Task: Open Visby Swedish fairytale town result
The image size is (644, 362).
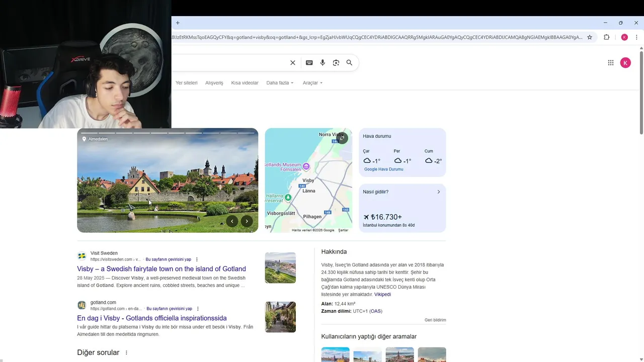Action: (162, 269)
